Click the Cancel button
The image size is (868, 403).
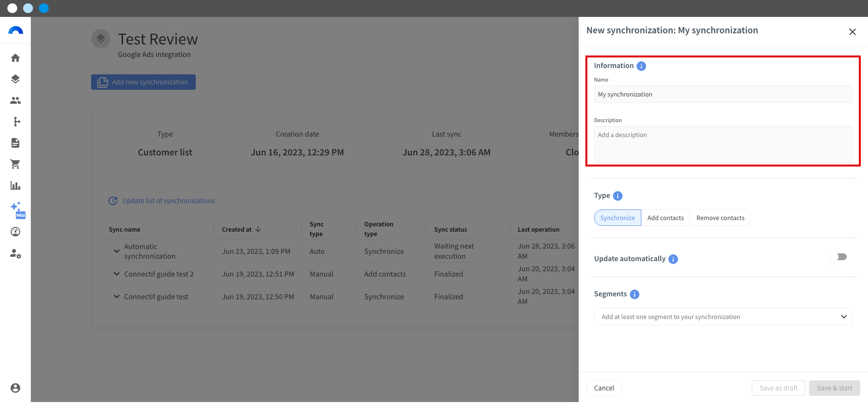point(604,388)
